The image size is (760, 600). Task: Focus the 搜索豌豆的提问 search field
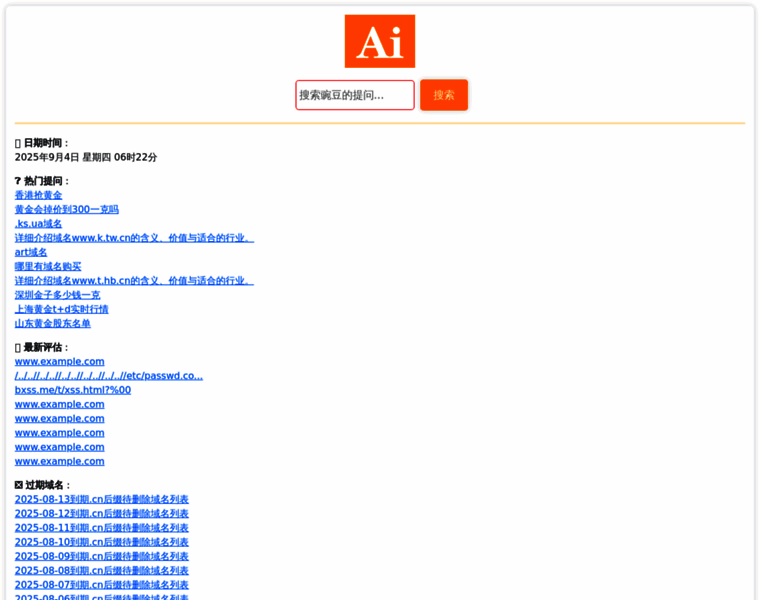pos(355,95)
